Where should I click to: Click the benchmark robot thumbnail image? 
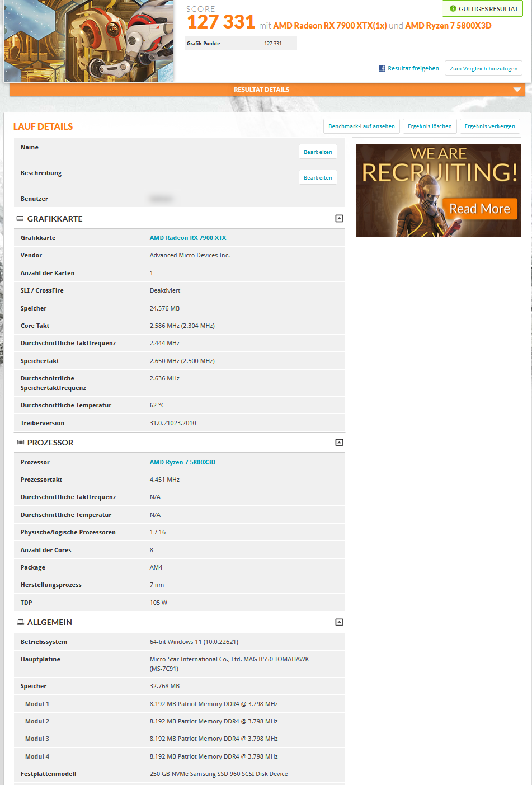pyautogui.click(x=88, y=40)
